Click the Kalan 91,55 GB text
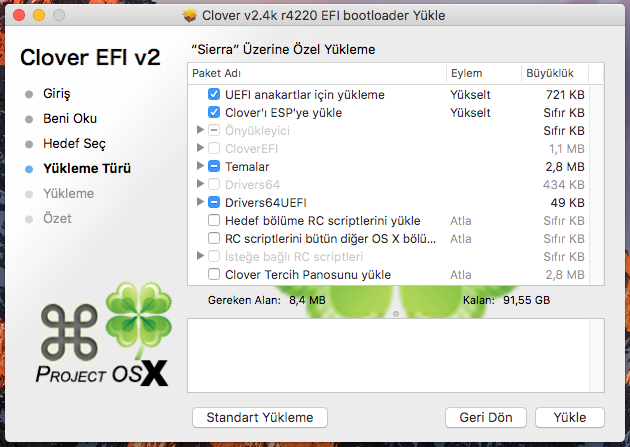Image resolution: width=630 pixels, height=447 pixels. coord(506,300)
